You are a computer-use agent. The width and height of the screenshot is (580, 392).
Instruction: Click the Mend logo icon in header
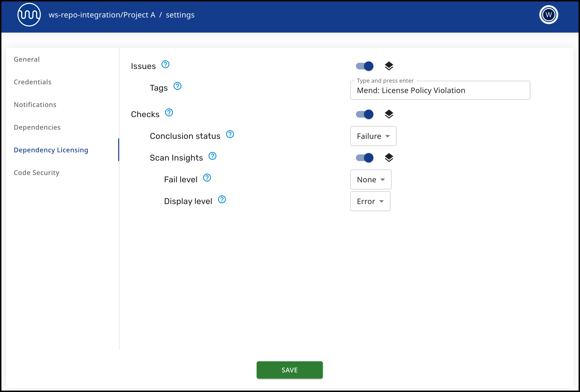point(29,15)
